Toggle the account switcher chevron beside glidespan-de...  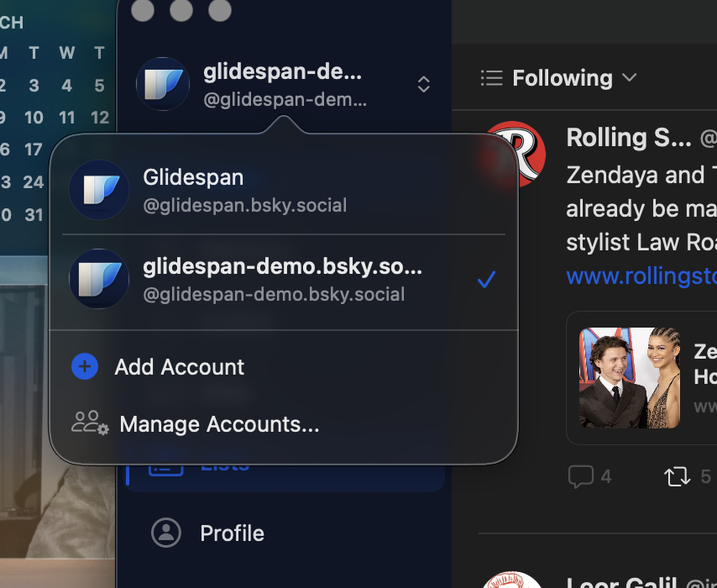coord(424,85)
